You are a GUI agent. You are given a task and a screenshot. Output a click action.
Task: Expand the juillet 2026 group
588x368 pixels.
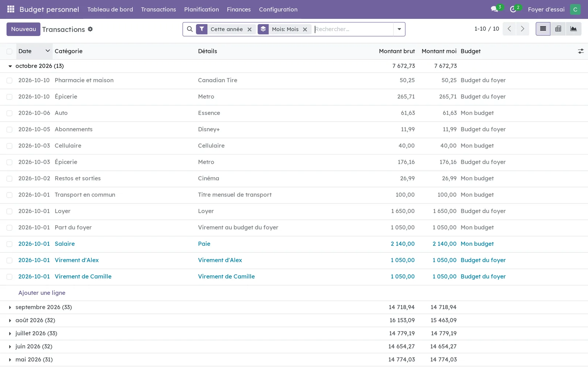click(10, 333)
